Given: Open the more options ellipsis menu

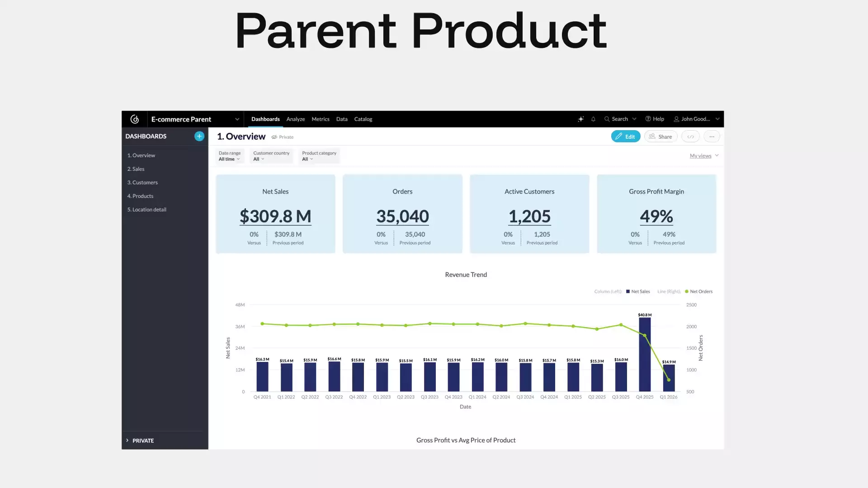Looking at the screenshot, I should click(x=712, y=136).
